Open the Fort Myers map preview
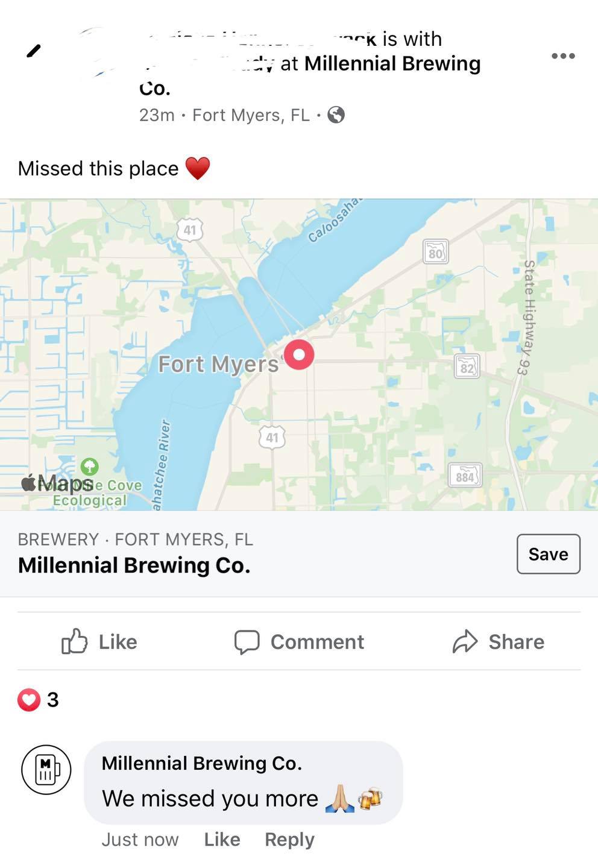The height and width of the screenshot is (868, 598). (299, 355)
